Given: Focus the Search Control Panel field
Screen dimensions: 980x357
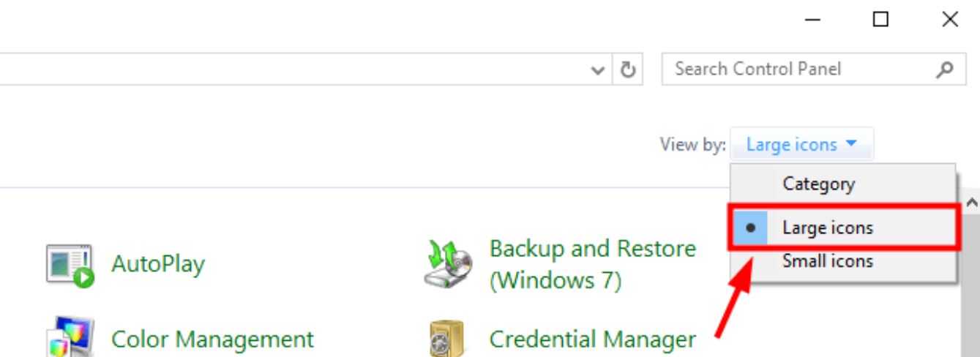Looking at the screenshot, I should coord(803,69).
